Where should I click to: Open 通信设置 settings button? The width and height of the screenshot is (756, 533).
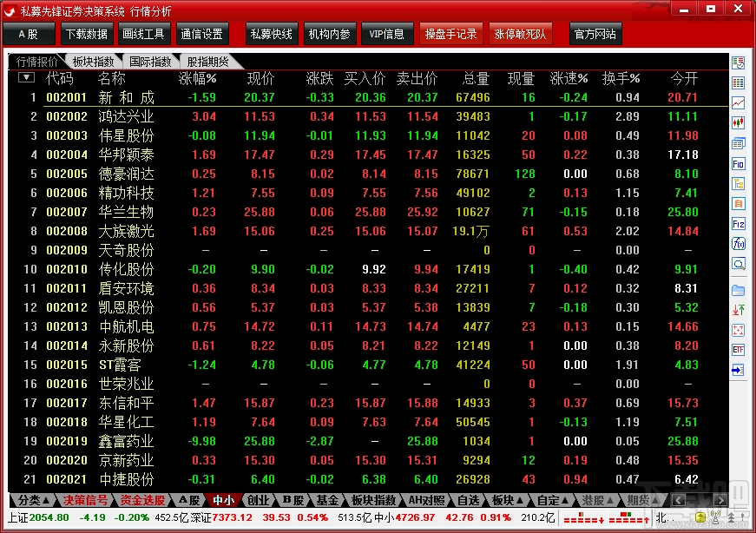pyautogui.click(x=202, y=34)
